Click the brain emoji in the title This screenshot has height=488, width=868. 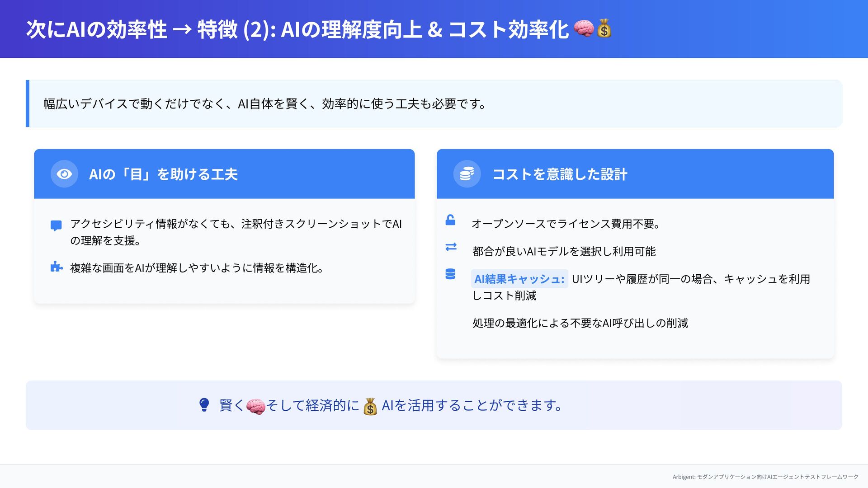click(583, 28)
